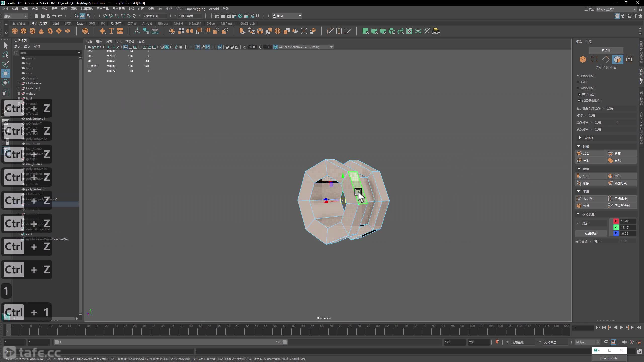
Task: Click the 结合 combine button
Action: 590,153
